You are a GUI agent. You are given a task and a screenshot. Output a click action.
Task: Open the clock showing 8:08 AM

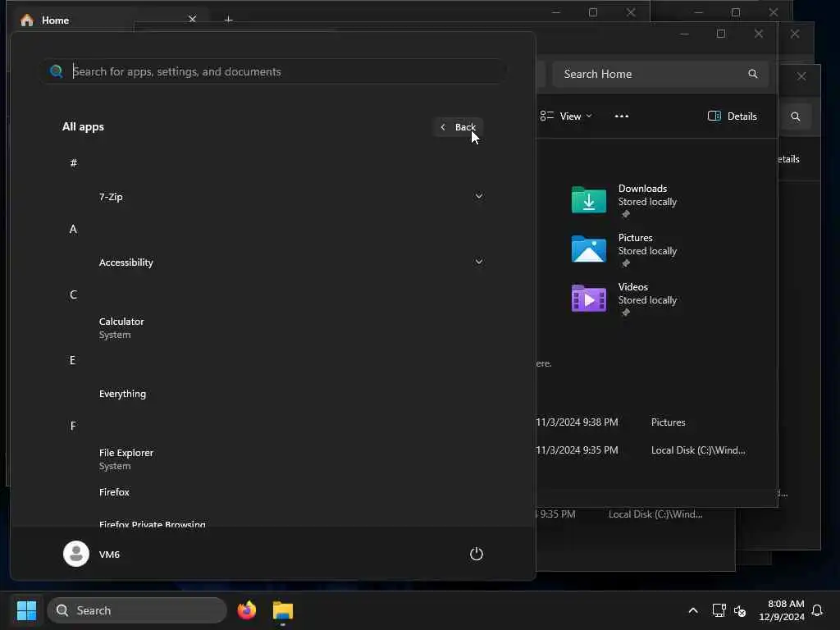click(782, 610)
